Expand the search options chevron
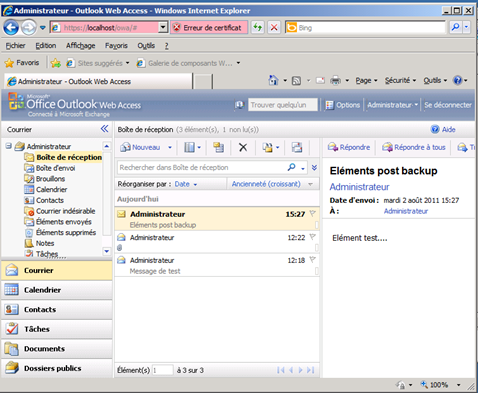 [314, 167]
